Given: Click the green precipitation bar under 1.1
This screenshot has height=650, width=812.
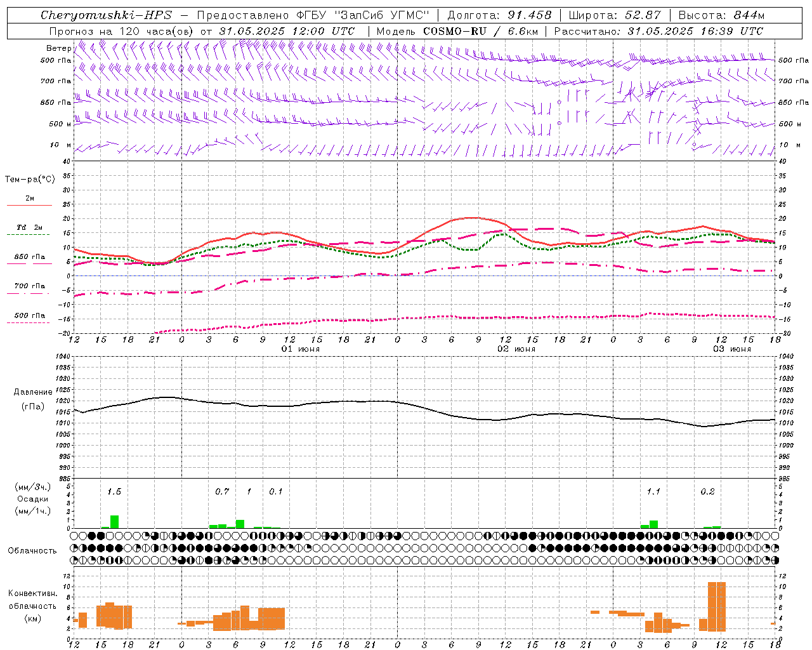Looking at the screenshot, I should (x=653, y=524).
